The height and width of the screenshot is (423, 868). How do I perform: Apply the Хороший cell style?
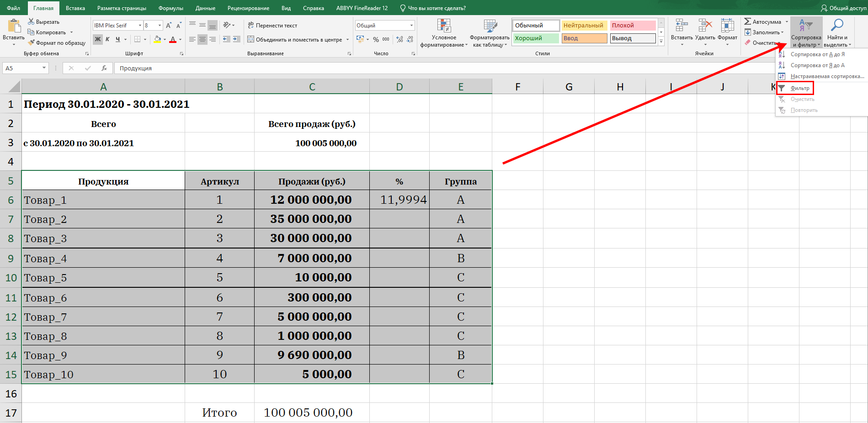[535, 38]
